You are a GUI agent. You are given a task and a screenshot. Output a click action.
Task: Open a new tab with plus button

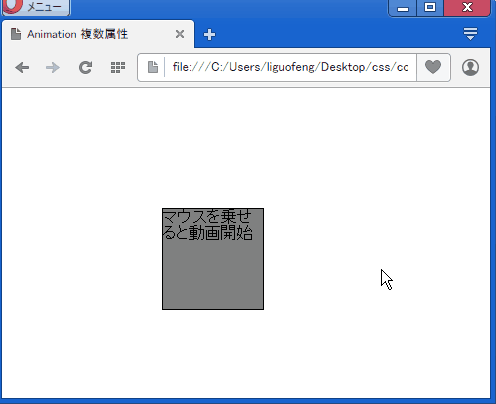[x=209, y=34]
